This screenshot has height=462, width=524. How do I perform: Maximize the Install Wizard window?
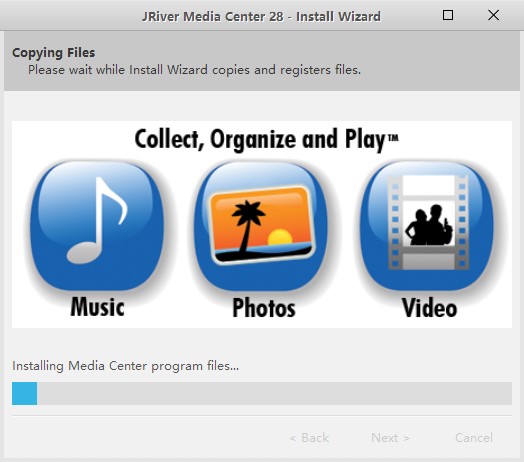point(447,15)
